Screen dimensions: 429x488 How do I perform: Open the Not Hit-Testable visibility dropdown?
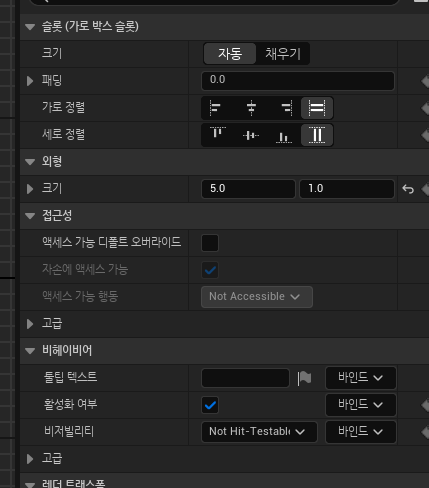pos(259,432)
